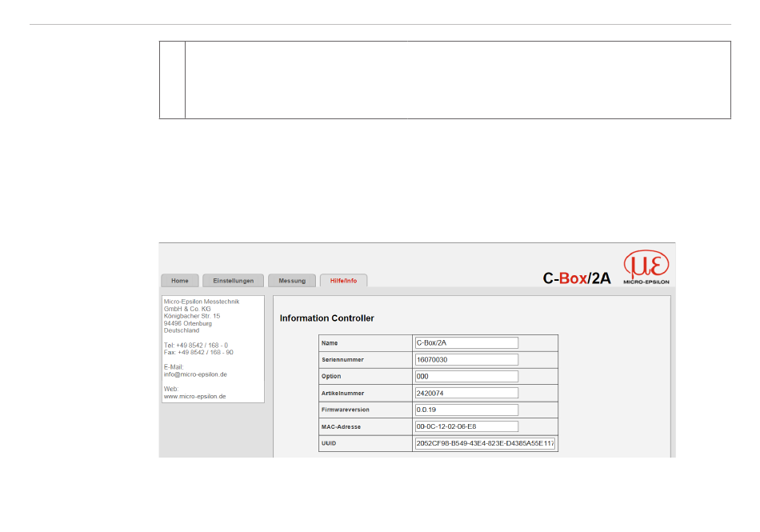Click the Information Controller heading
Screen dimensions: 760x532
(326, 318)
